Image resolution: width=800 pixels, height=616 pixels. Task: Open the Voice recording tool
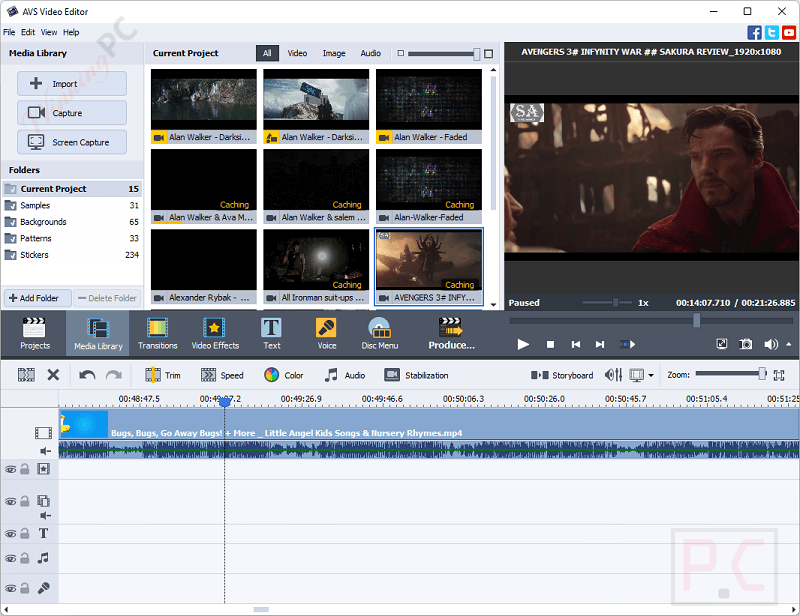pos(326,334)
